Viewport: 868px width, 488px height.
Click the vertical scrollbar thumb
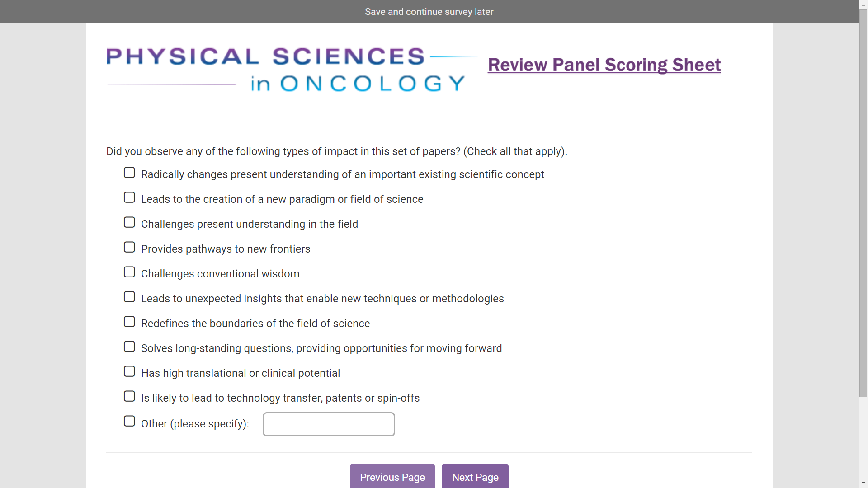pos(863,203)
